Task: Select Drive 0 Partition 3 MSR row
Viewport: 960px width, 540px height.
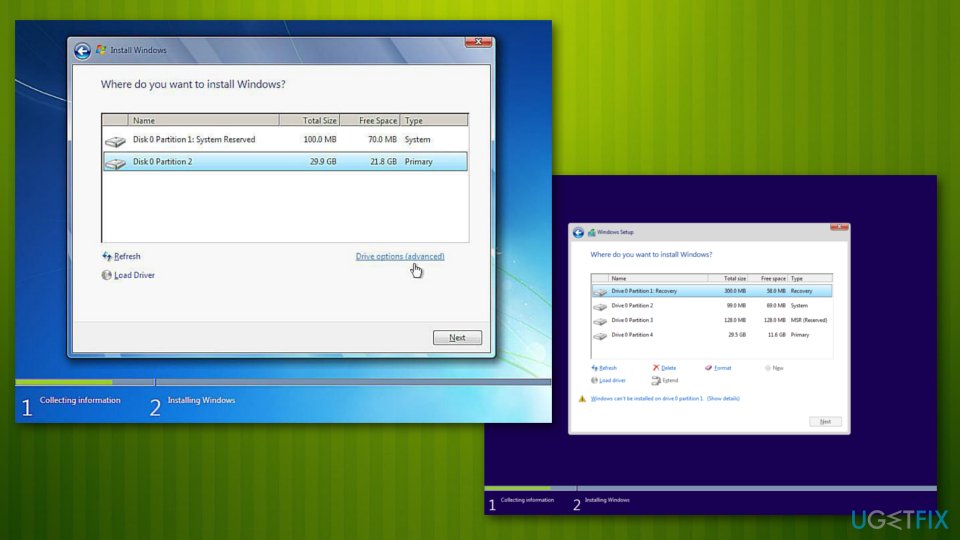Action: point(712,320)
